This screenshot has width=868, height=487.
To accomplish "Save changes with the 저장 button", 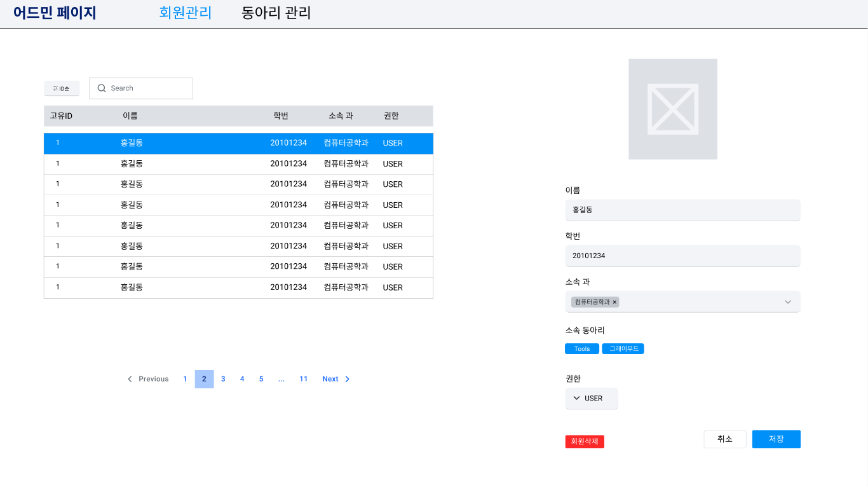I will [x=776, y=439].
